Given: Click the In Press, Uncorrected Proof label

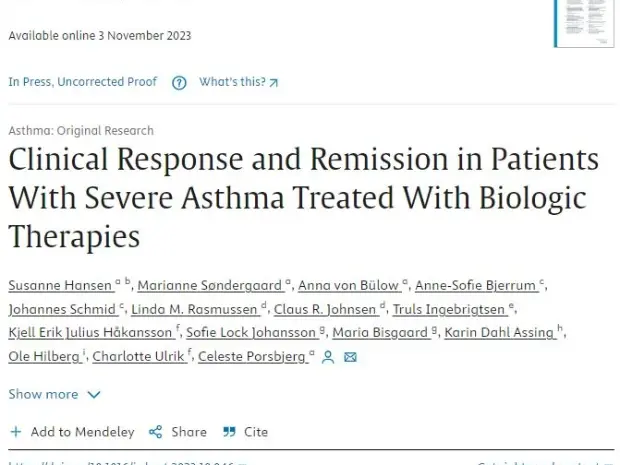Looking at the screenshot, I should [x=83, y=82].
